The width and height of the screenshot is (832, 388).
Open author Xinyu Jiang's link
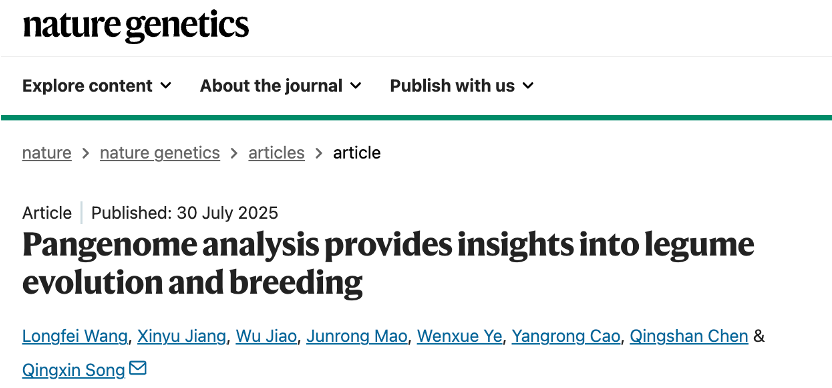coord(181,336)
